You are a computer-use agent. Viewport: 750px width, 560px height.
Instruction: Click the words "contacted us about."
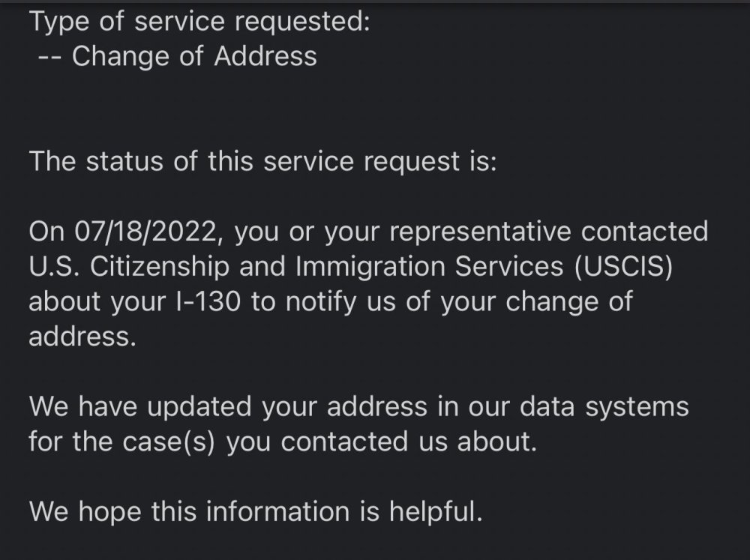tap(409, 442)
